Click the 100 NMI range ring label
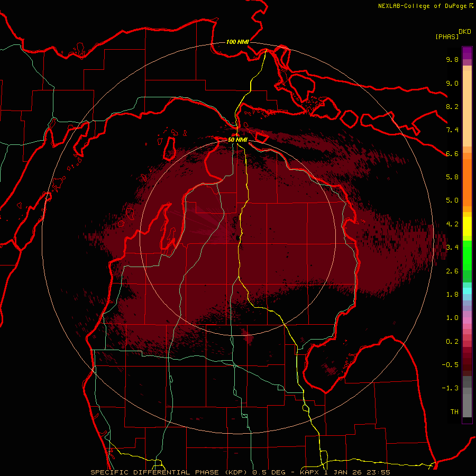The image size is (476, 476). point(237,42)
